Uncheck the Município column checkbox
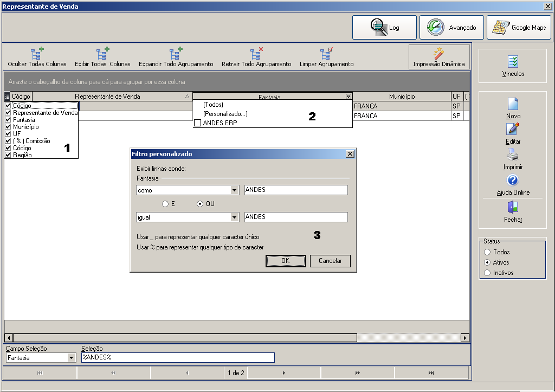Viewport: 555px width, 392px height. click(x=8, y=126)
